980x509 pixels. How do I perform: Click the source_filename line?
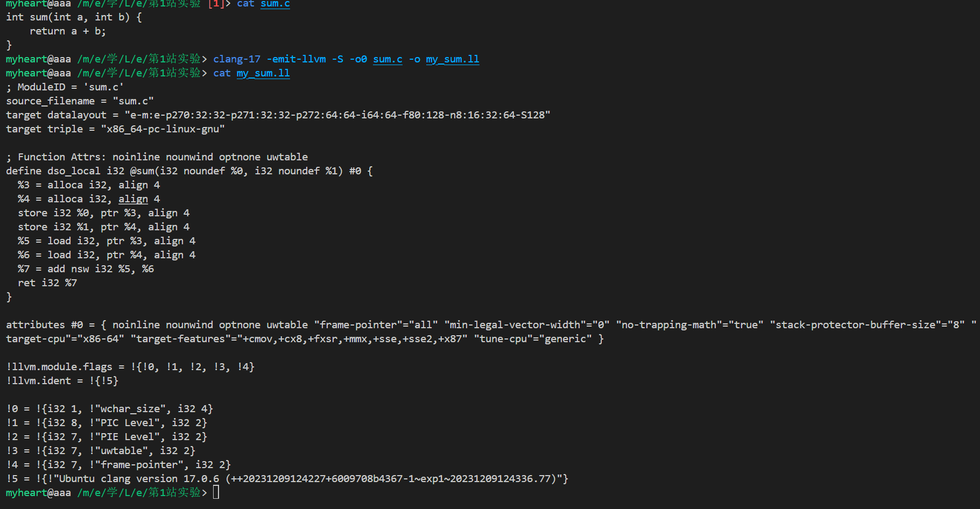(x=80, y=101)
